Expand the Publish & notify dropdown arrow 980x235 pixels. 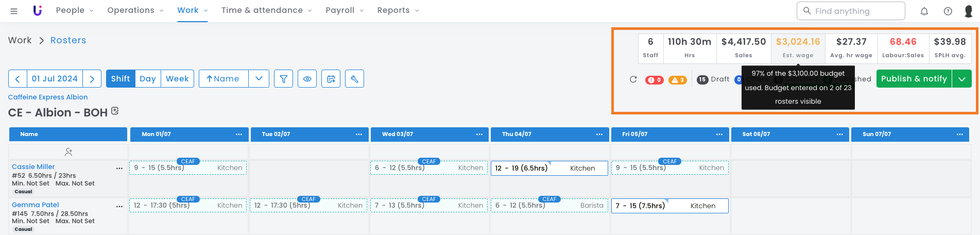click(x=961, y=79)
